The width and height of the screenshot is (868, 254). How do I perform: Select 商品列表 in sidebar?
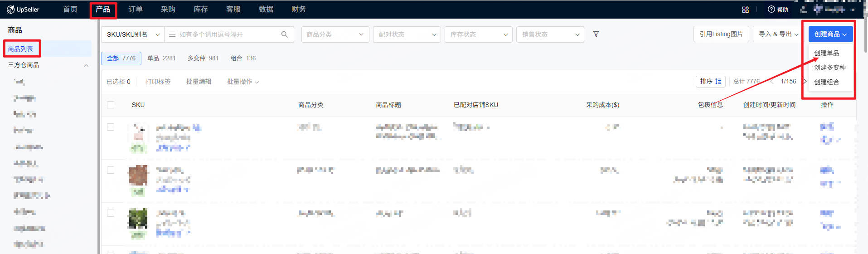point(20,49)
